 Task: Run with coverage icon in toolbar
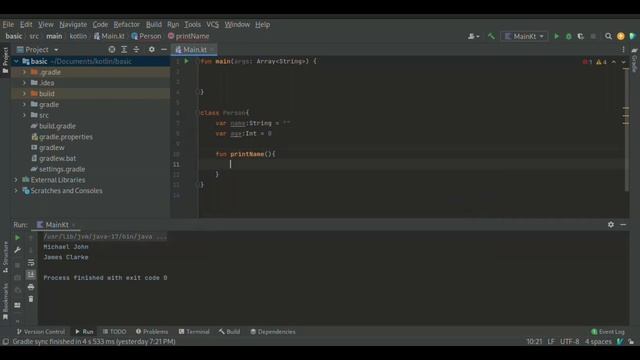[581, 36]
